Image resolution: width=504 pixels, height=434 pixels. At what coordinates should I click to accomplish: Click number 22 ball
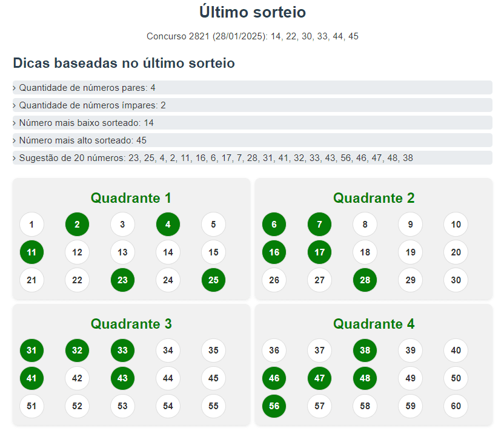tap(77, 280)
